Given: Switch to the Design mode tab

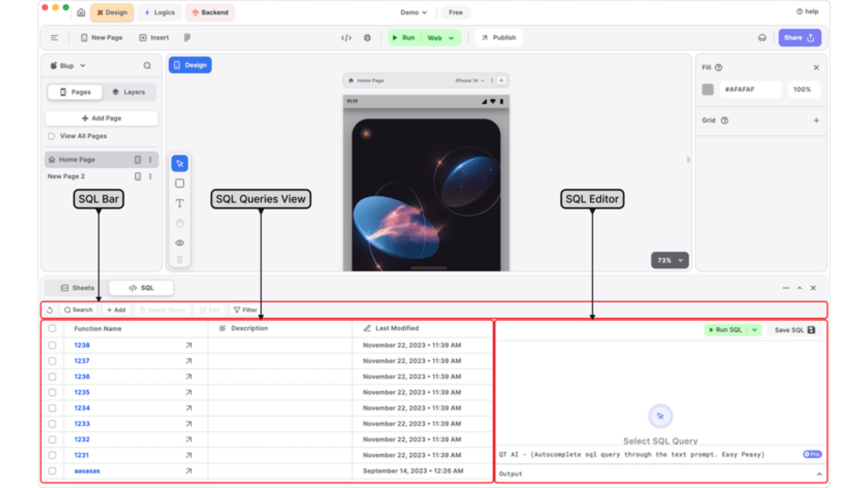Looking at the screenshot, I should [x=112, y=13].
